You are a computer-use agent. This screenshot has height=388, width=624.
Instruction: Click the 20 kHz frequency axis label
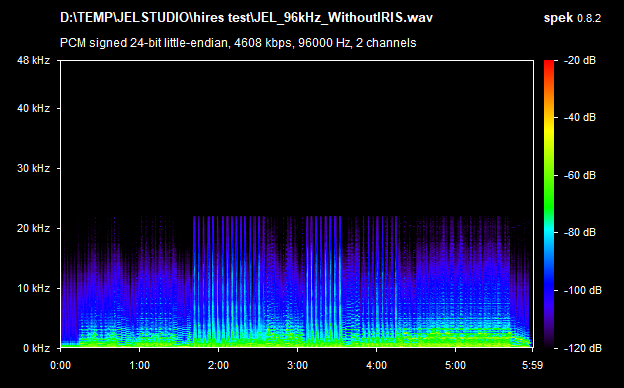(33, 228)
